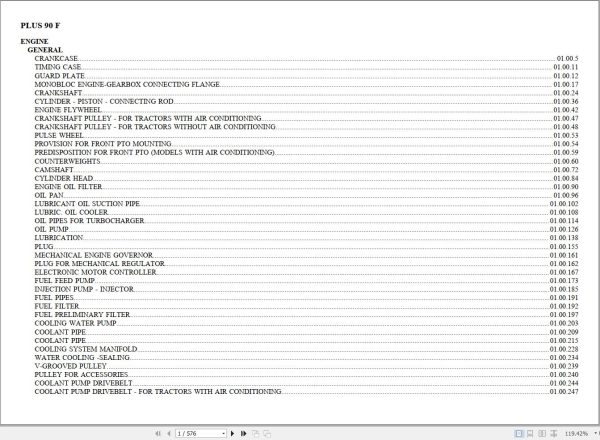This screenshot has width=600, height=440.
Task: Click the PLUS 90 F title
Action: coord(40,26)
